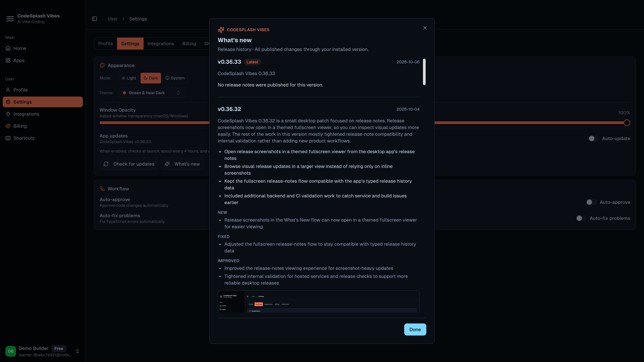Select Light appearance mode
The height and width of the screenshot is (362, 644).
(x=129, y=78)
